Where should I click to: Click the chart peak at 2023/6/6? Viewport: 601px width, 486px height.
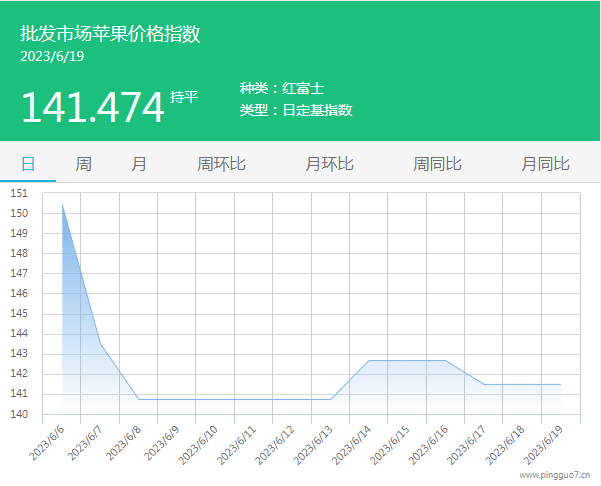coord(62,204)
